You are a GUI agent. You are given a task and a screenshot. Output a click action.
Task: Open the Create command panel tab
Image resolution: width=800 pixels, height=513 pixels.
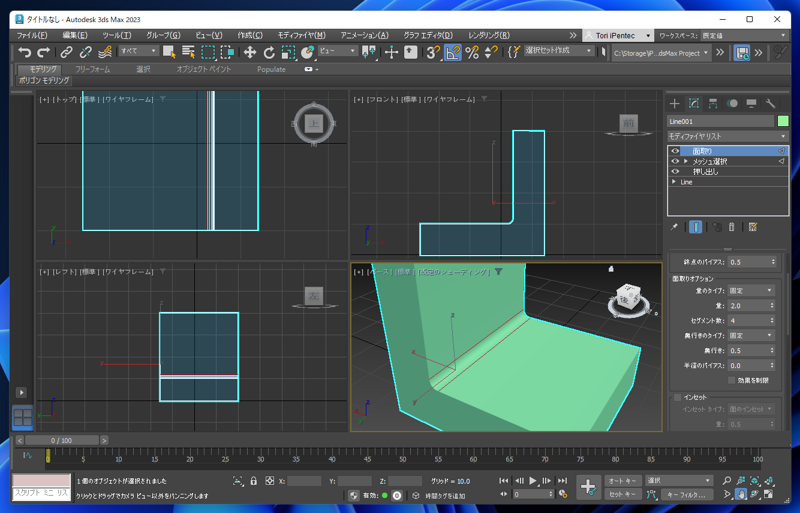[x=674, y=104]
